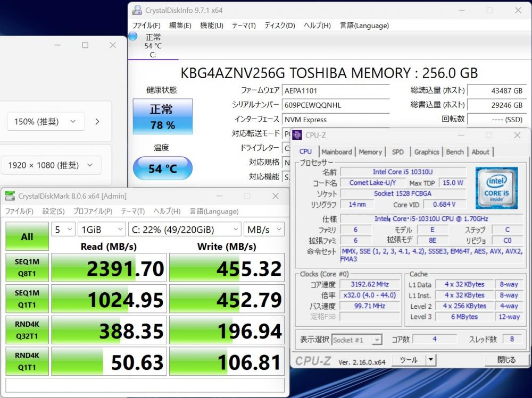532x398 pixels.
Task: Open the drive dropdown C: 22% (49/220GiB)
Action: pos(185,230)
